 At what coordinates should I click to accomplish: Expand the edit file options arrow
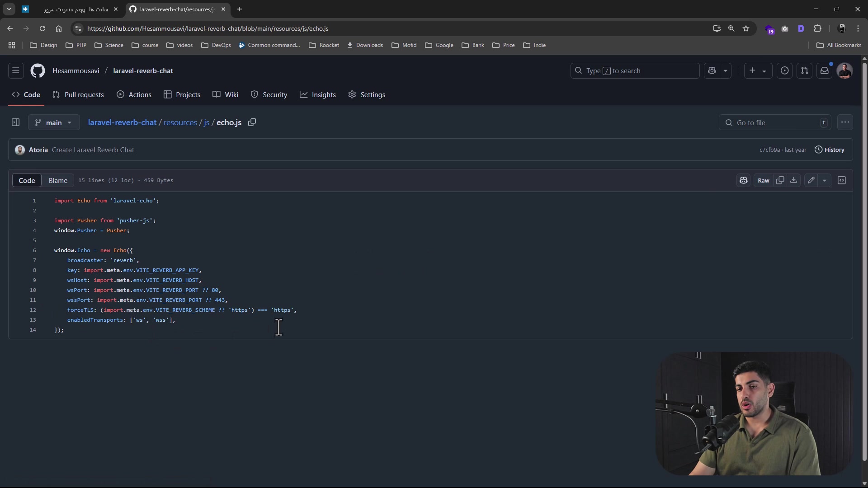click(824, 180)
